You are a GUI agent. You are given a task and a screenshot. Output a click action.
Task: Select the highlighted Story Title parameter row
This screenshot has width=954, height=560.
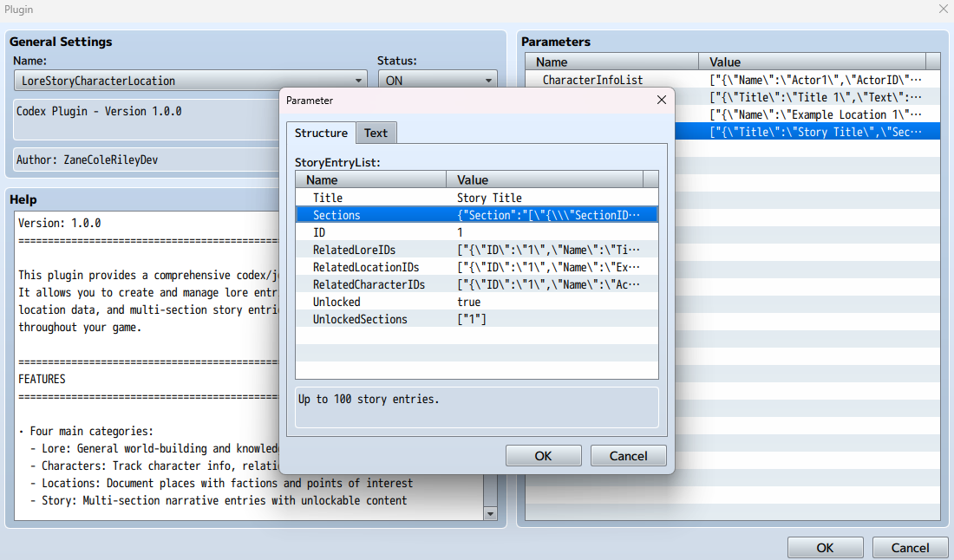point(815,132)
